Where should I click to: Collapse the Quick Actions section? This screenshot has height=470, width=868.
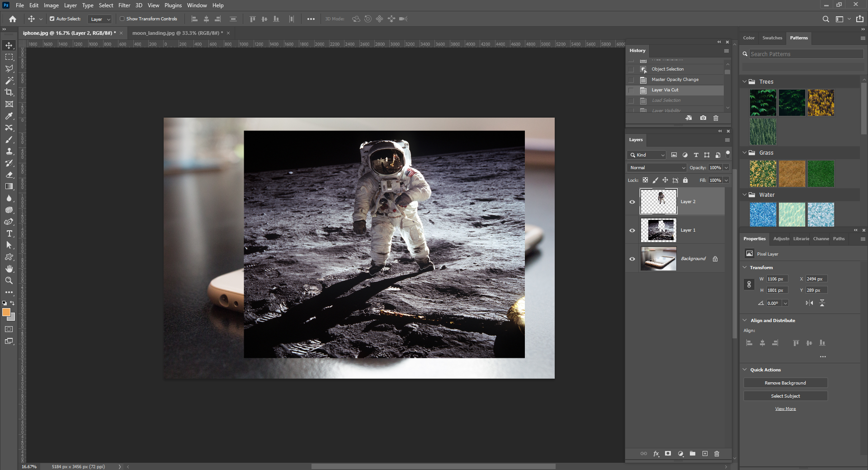tap(745, 370)
